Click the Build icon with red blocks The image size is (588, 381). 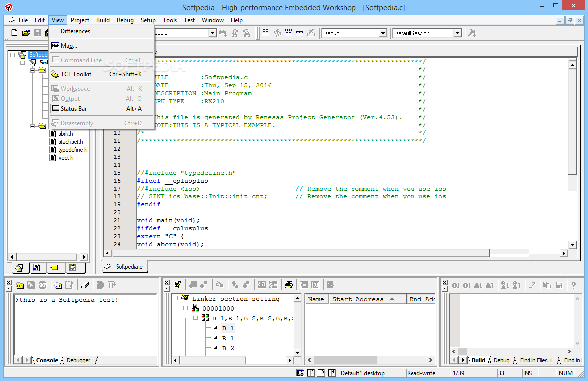(266, 33)
